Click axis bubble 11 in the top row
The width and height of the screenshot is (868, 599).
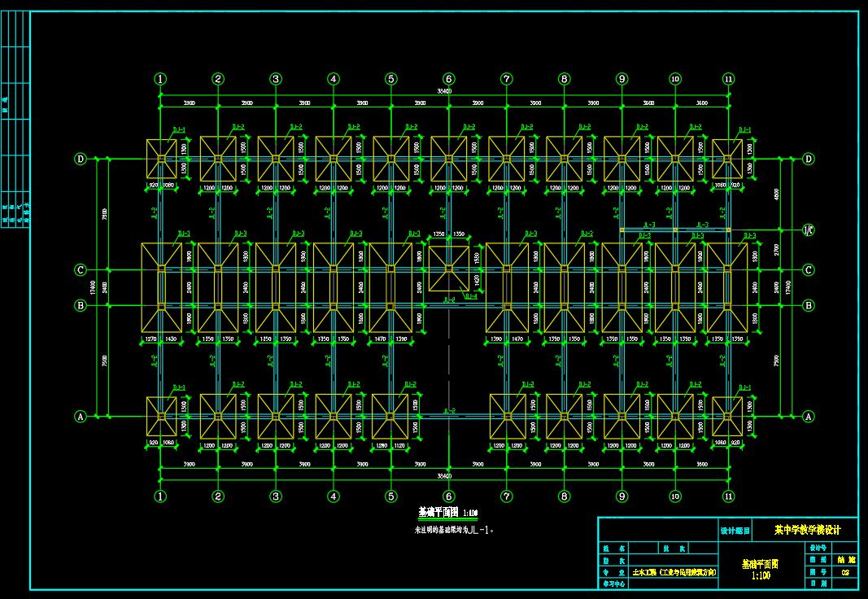click(728, 79)
